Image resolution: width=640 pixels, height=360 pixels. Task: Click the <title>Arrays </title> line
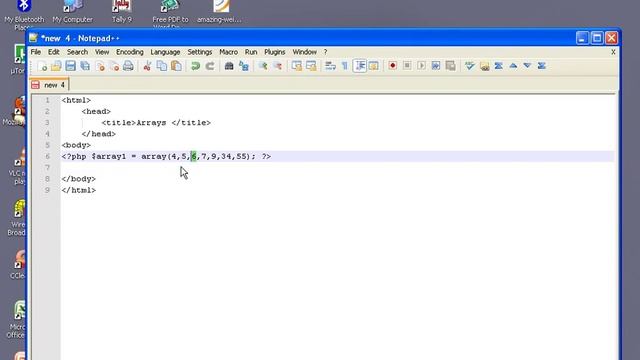coord(156,123)
